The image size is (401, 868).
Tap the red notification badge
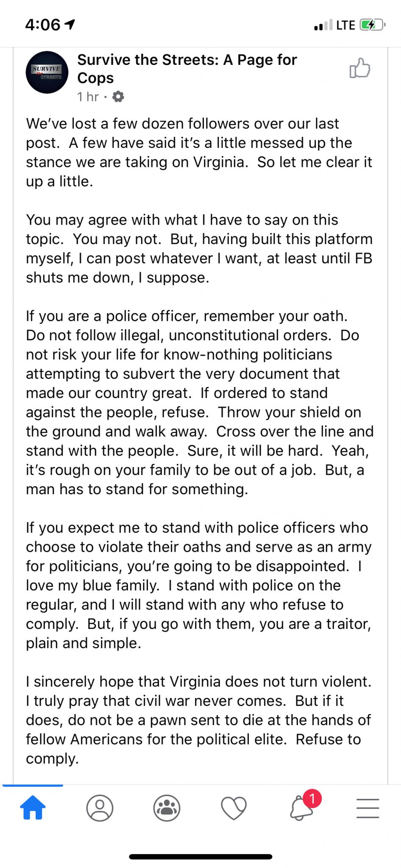click(312, 799)
